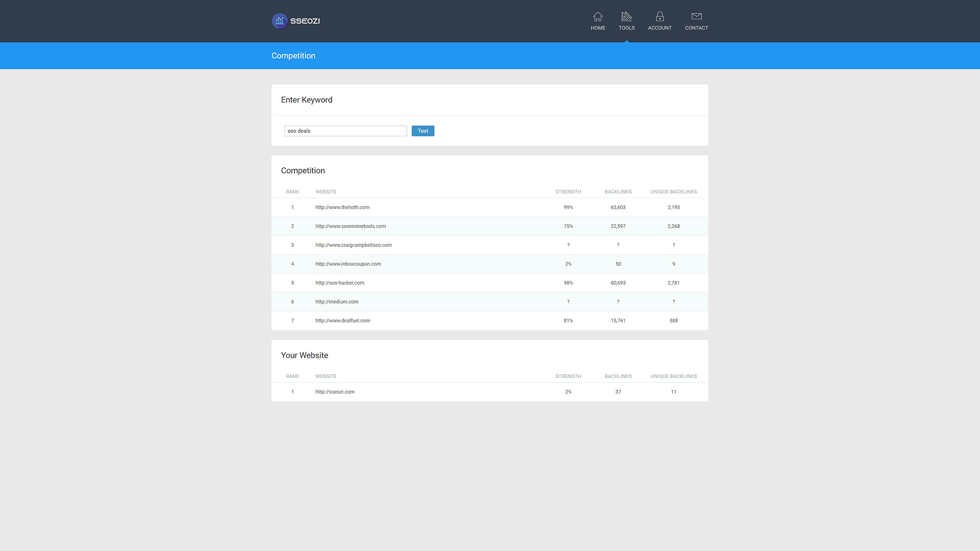Click RANK header in Your Website table
Image resolution: width=980 pixels, height=551 pixels.
tap(292, 377)
